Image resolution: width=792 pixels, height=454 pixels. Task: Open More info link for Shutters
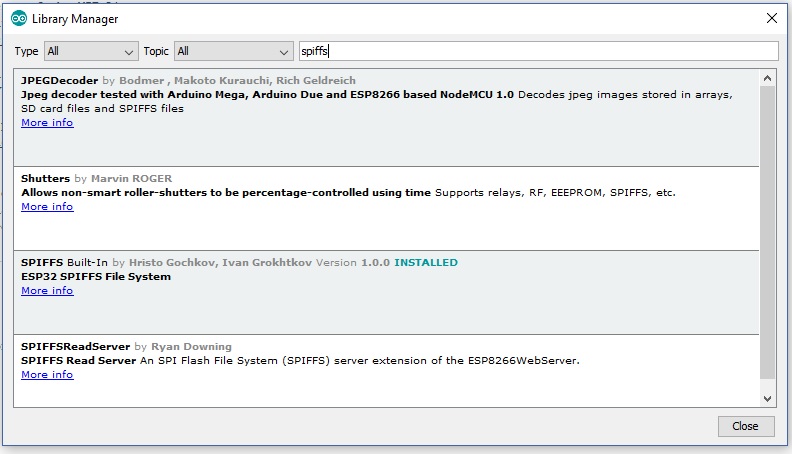[x=47, y=207]
